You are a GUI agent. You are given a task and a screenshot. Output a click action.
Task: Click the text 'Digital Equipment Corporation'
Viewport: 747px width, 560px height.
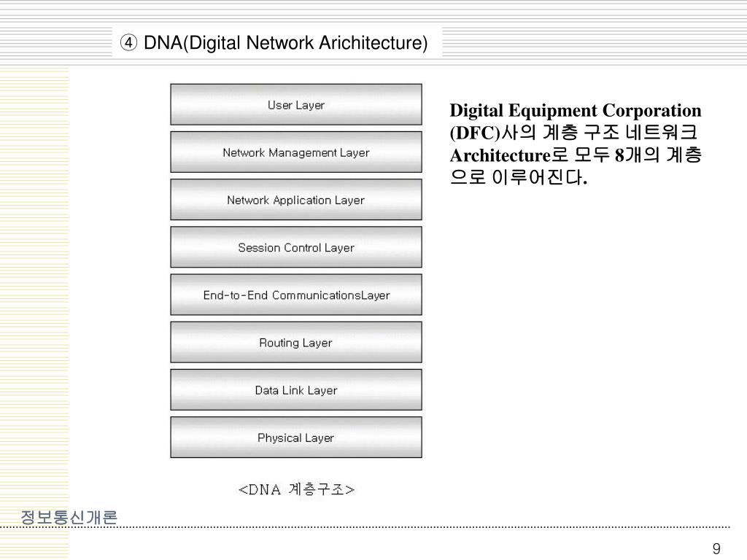(x=576, y=111)
